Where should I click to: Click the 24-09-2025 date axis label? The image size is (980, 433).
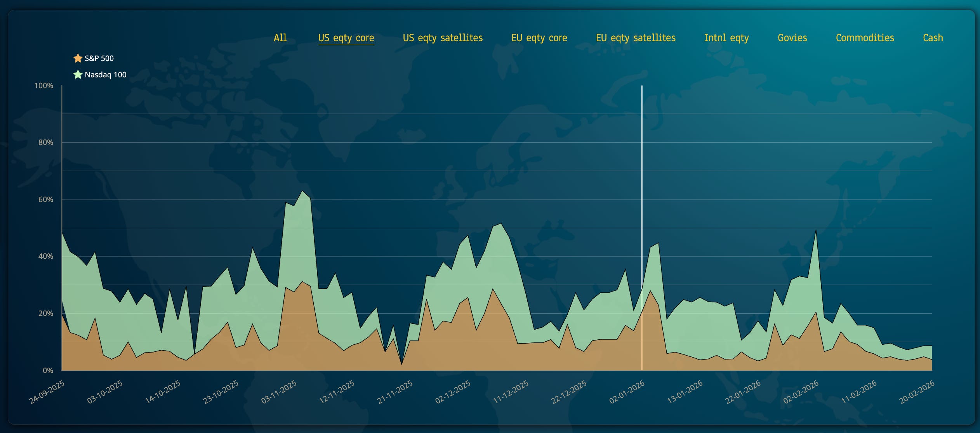point(47,392)
